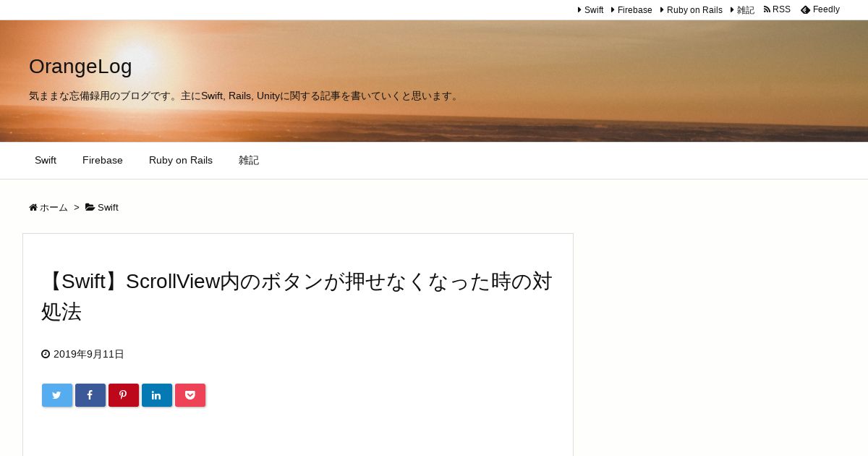Share the article on Twitter
Screen dimensions: 868x456
click(57, 395)
